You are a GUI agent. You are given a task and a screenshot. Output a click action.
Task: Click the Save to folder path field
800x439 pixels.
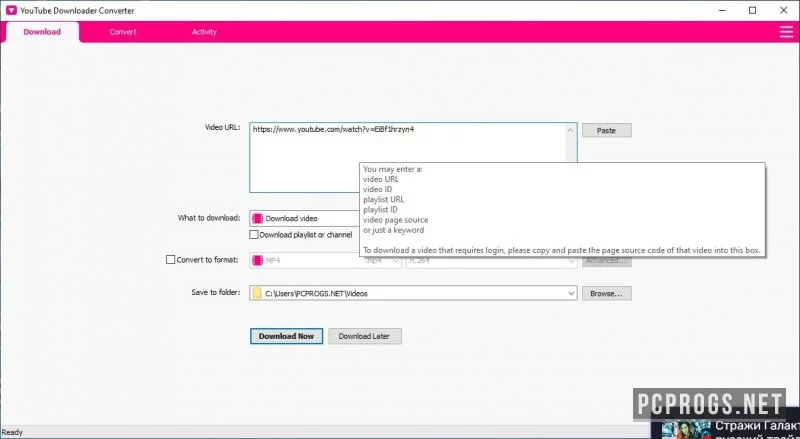pos(413,294)
